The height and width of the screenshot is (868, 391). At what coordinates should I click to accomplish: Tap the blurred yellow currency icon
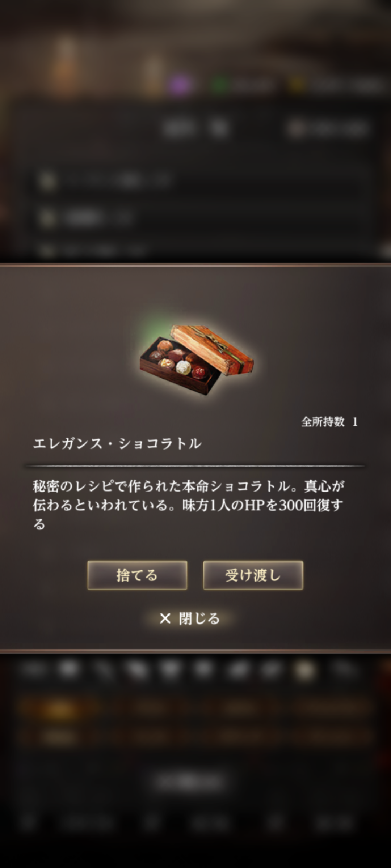(x=297, y=85)
